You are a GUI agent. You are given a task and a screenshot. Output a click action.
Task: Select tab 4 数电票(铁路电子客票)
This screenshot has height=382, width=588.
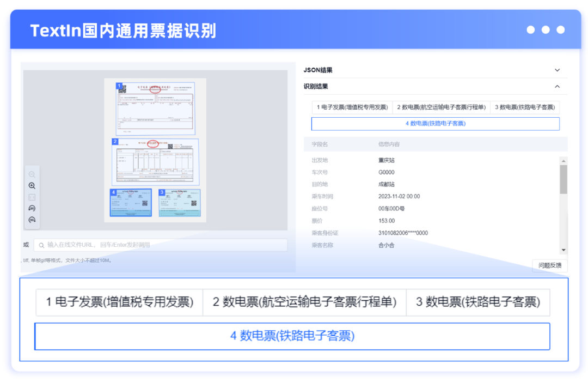coord(436,124)
